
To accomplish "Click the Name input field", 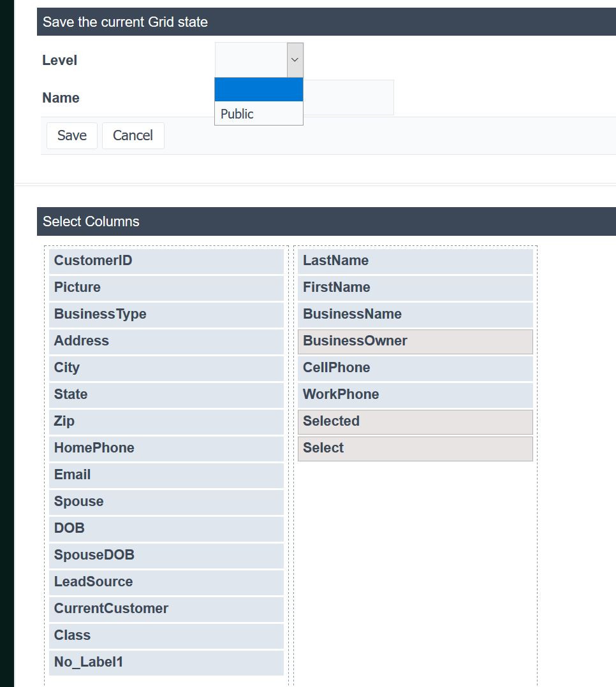I will pyautogui.click(x=349, y=98).
